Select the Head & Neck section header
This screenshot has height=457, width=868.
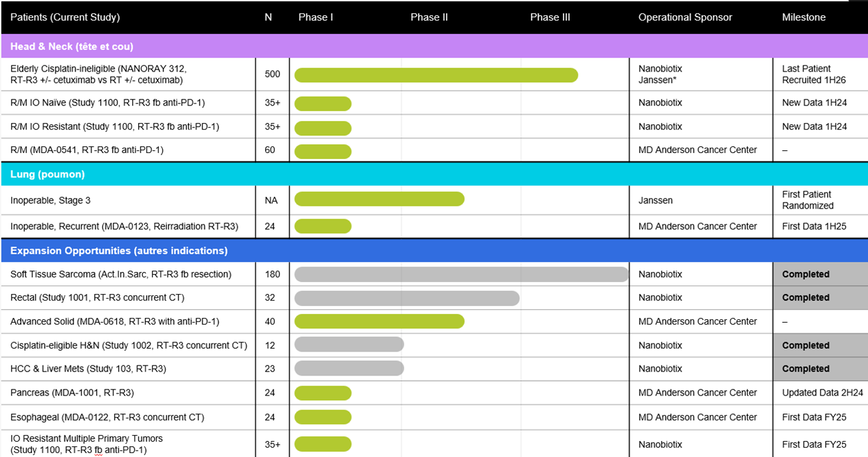(x=71, y=46)
